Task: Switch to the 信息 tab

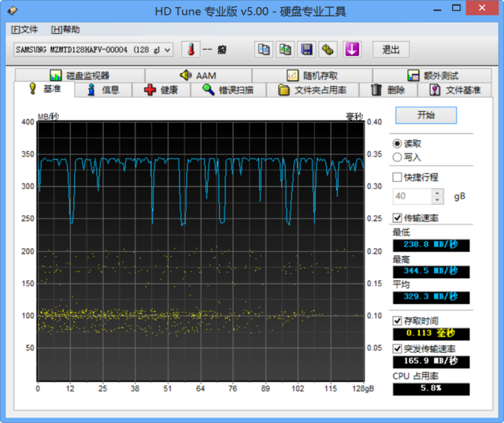Action: (103, 90)
